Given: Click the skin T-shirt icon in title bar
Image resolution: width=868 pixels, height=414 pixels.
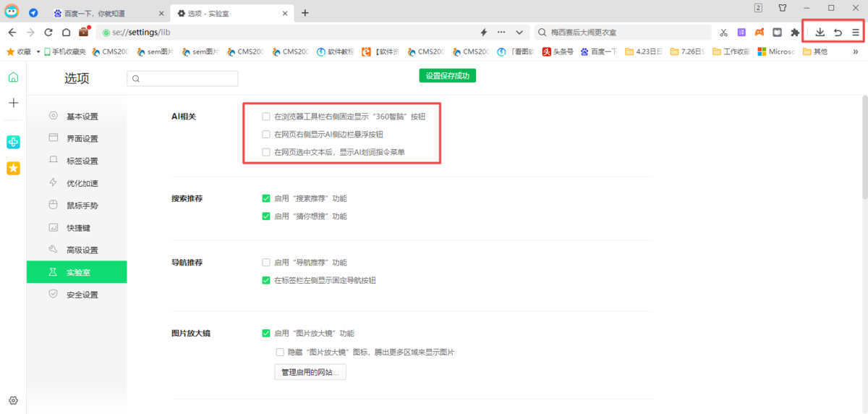Looking at the screenshot, I should (x=783, y=8).
